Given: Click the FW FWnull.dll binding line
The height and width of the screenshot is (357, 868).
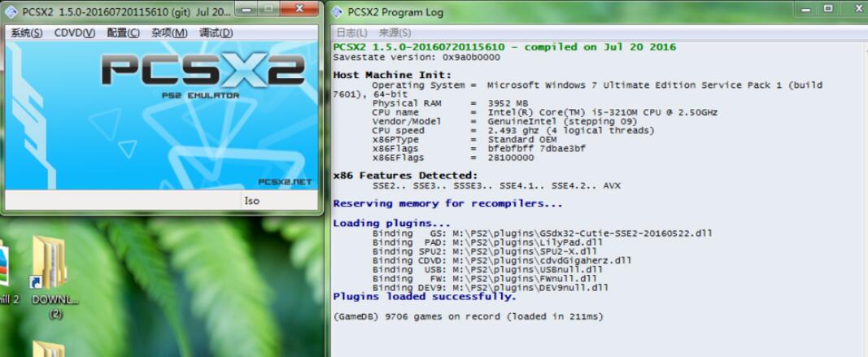Looking at the screenshot, I should coord(484,278).
